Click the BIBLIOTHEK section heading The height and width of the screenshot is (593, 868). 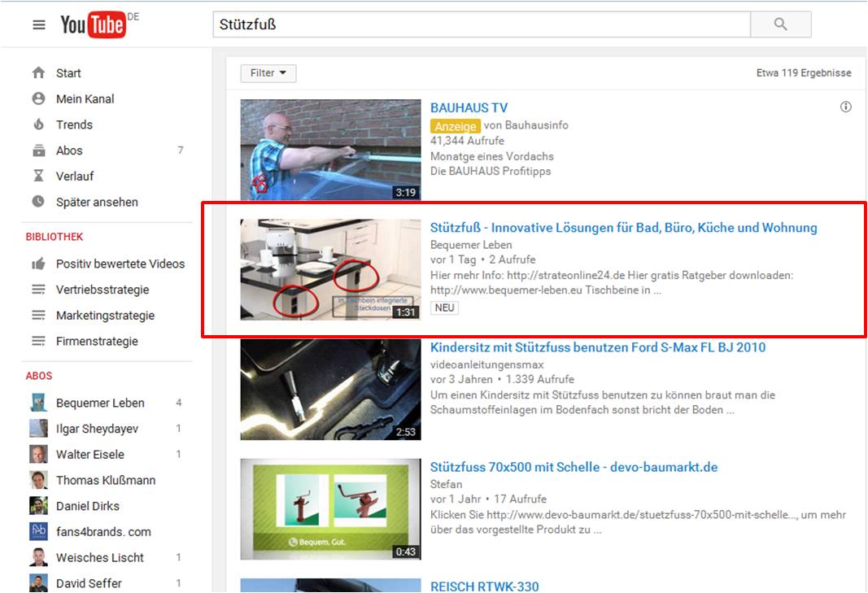click(x=55, y=237)
